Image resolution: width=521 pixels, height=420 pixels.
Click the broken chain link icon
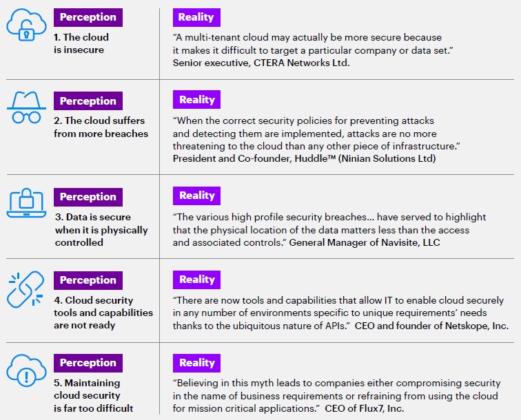(25, 289)
